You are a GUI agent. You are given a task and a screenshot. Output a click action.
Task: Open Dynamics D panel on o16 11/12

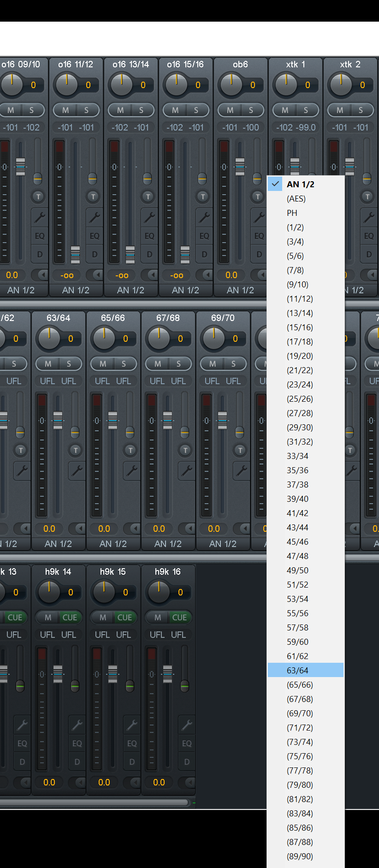pyautogui.click(x=94, y=254)
